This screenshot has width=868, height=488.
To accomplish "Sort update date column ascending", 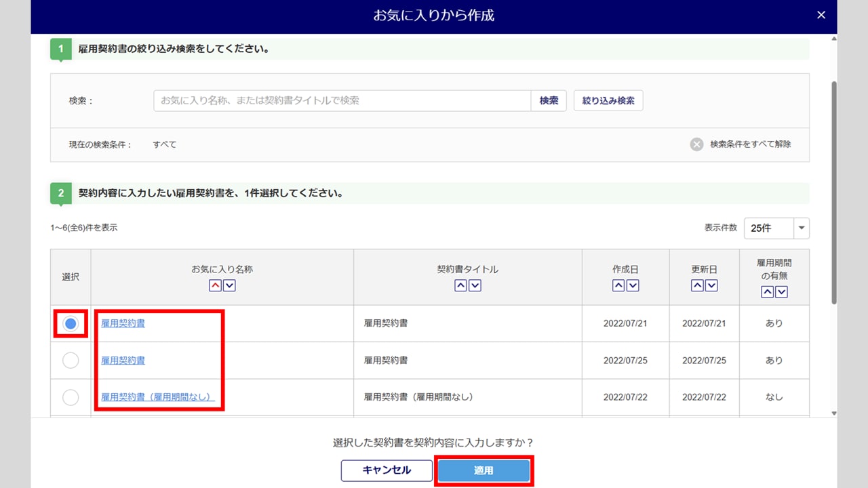I will click(x=696, y=286).
